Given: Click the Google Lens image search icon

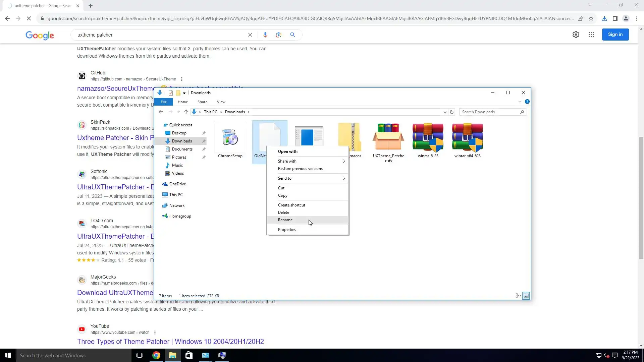Looking at the screenshot, I should click(278, 35).
